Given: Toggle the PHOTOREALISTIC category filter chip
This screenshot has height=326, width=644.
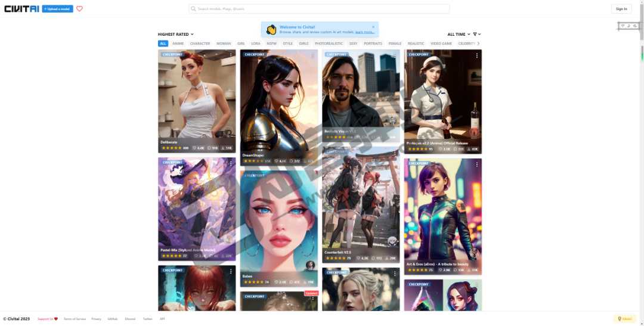Looking at the screenshot, I should tap(329, 44).
